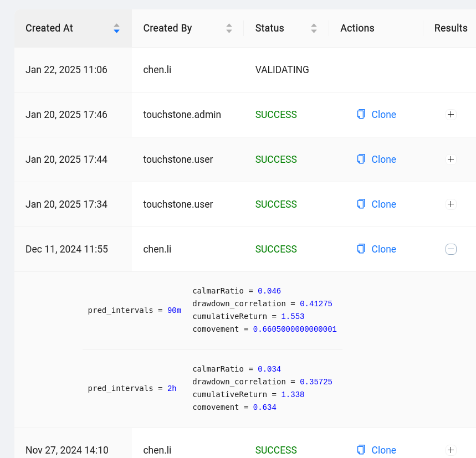Click the Clone icon for Nov 27, 2024 14:10

361,450
